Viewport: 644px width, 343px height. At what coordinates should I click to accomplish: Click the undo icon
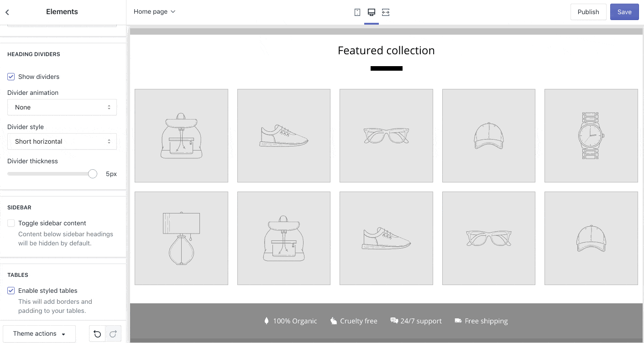(97, 333)
